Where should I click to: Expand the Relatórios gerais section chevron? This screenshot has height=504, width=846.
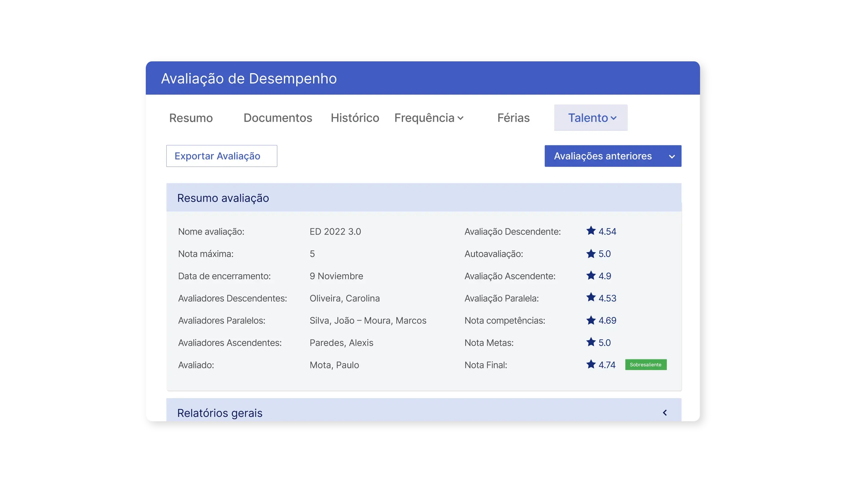(665, 413)
